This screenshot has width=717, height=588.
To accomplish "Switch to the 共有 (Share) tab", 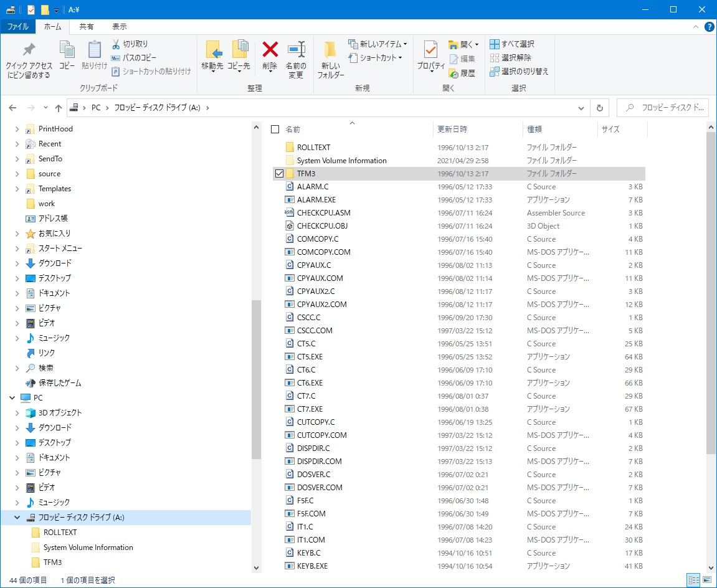I will (86, 27).
